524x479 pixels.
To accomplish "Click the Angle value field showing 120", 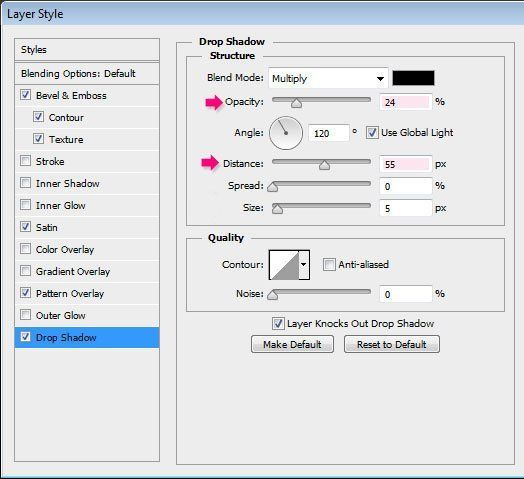I will (x=329, y=133).
